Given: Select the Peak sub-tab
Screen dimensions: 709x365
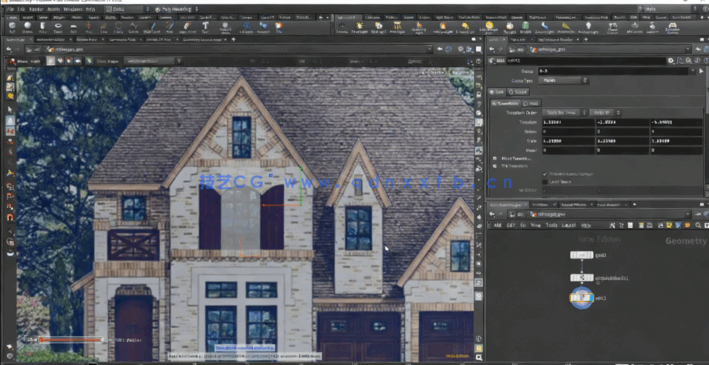Looking at the screenshot, I should tap(531, 103).
